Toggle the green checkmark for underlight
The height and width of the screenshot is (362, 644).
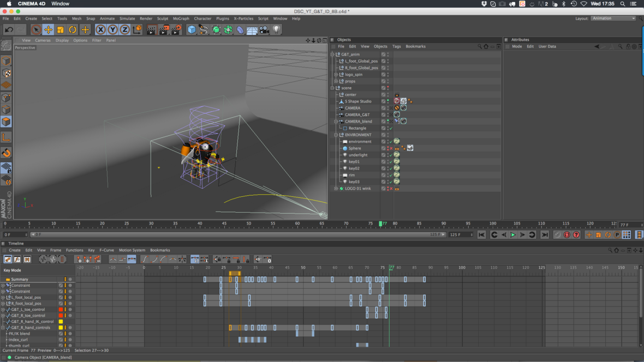pyautogui.click(x=391, y=155)
